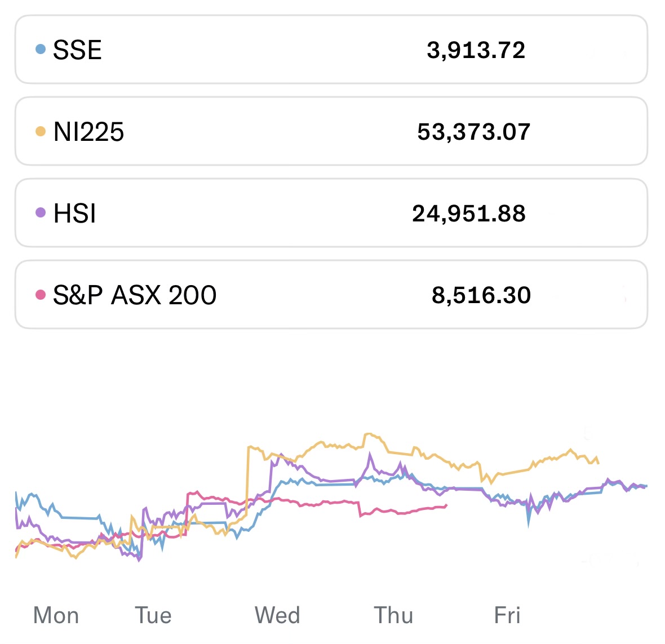This screenshot has width=665, height=644.
Task: Open the SSE index card
Action: coord(331,50)
